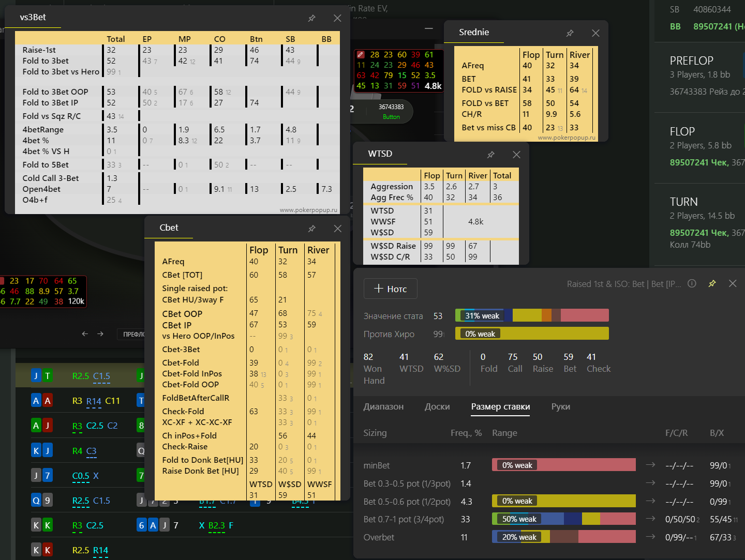
Task: Open the C3 action in KJ hand
Action: click(x=91, y=451)
